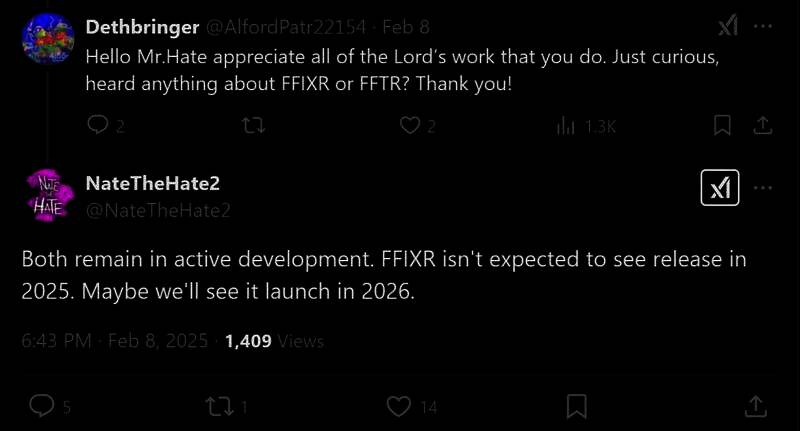View analytics for Dethbringer's tweet
Screen dimensions: 800x431
(x=567, y=125)
